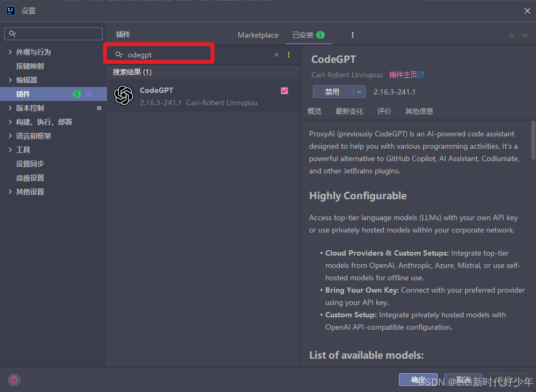This screenshot has width=536, height=392.
Task: Click the magnifier icon in the plugin search field
Action: coord(119,55)
